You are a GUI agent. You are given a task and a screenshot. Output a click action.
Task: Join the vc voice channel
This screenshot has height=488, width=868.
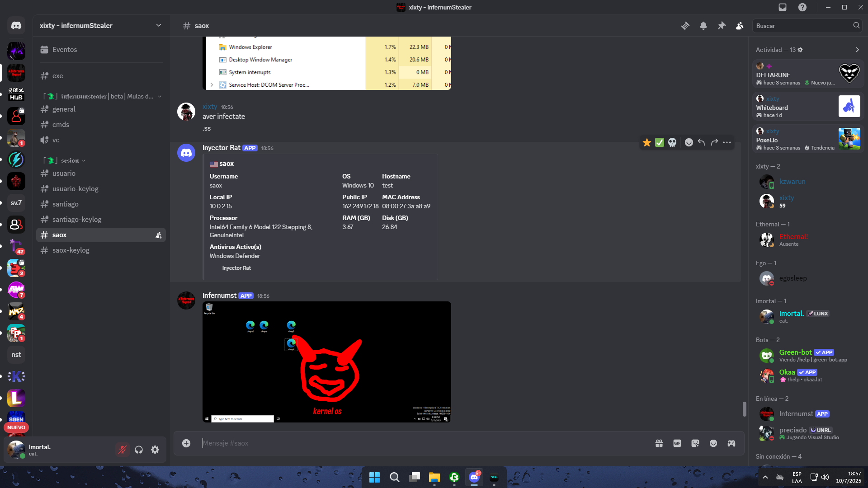(101, 140)
